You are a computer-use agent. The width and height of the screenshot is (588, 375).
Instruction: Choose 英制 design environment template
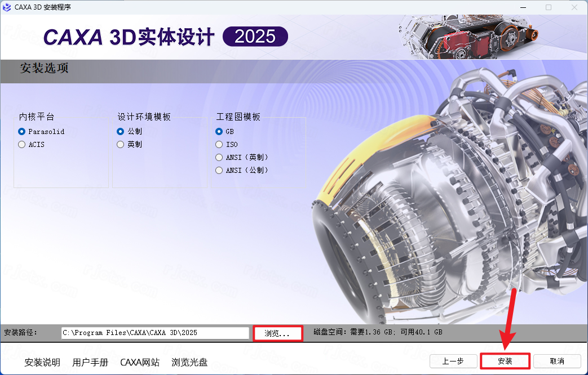pos(129,144)
